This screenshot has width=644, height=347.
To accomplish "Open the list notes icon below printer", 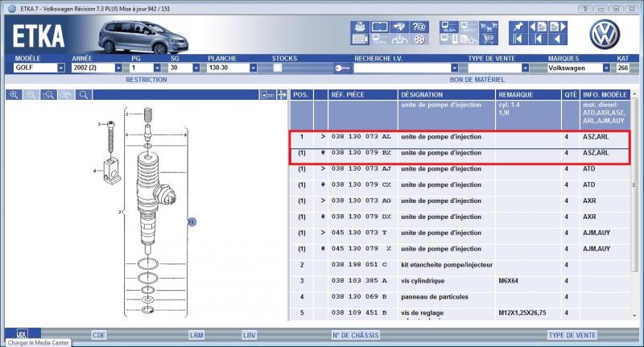I will (360, 39).
